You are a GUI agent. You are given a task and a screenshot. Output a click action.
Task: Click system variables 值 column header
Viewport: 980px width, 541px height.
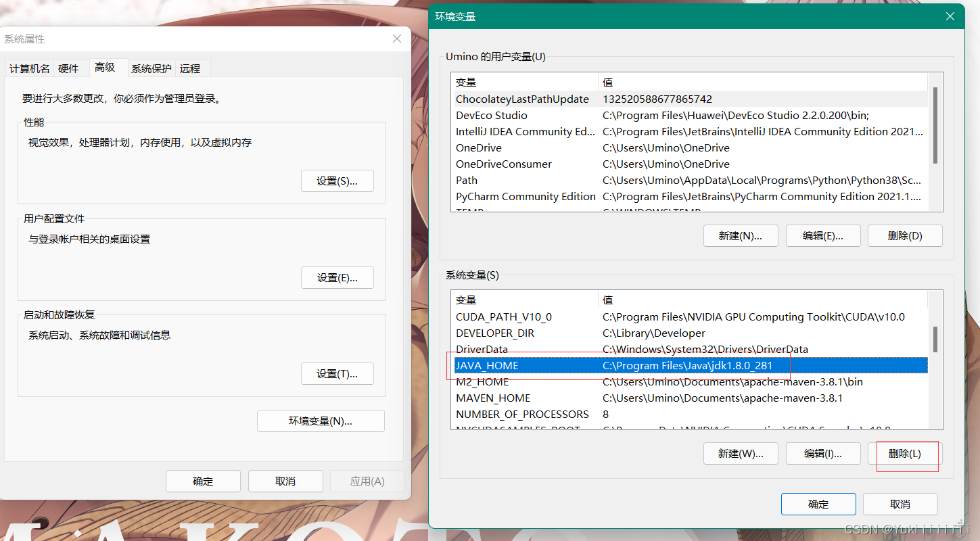(763, 300)
